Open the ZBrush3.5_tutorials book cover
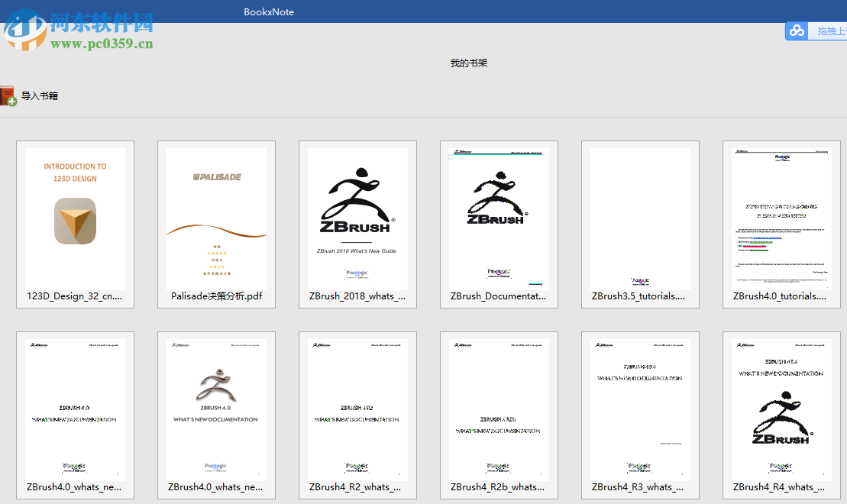 [640, 218]
